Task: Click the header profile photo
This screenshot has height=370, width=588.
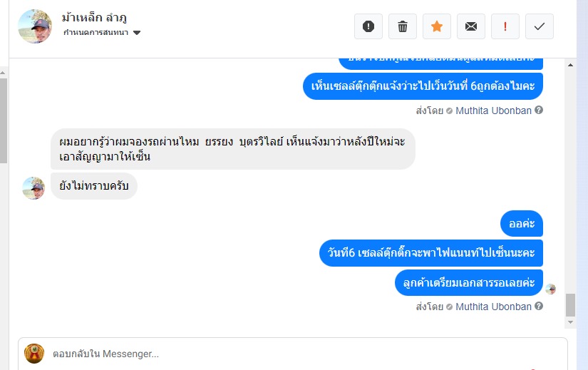Action: click(35, 26)
